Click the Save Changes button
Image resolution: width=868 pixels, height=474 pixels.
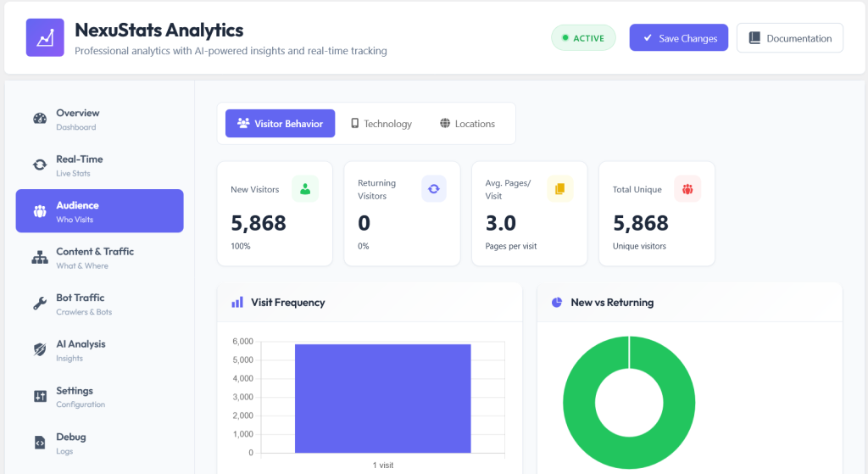click(x=679, y=37)
